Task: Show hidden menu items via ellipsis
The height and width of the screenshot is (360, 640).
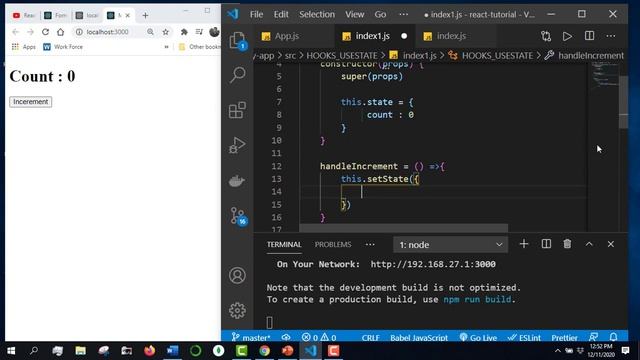Action: point(404,14)
